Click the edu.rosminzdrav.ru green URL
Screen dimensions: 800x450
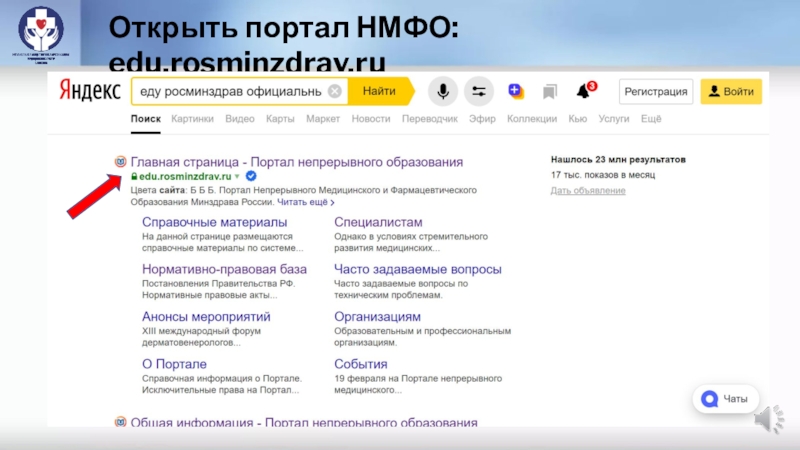(x=185, y=176)
